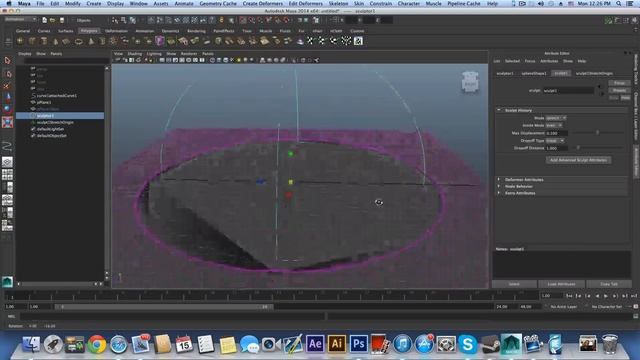Switch to sculptor1 attribute tab
This screenshot has width=640, height=360.
coord(505,73)
